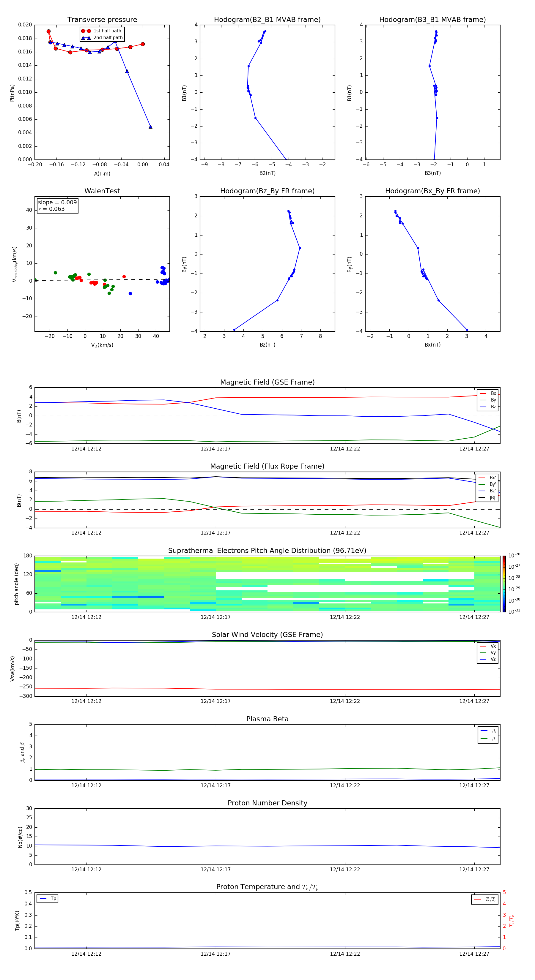The image size is (535, 980).
Task: Click 'B3(nT)' x-axis label
Action: coord(432,173)
